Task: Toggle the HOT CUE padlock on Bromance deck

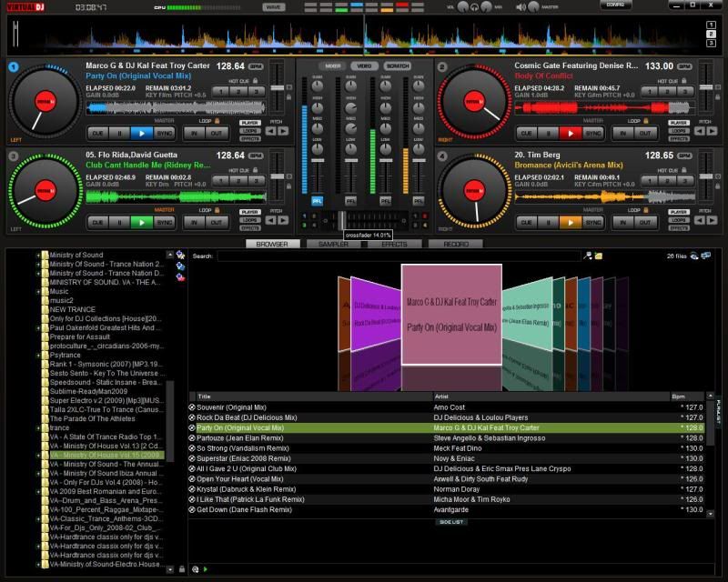Action: 684,170
